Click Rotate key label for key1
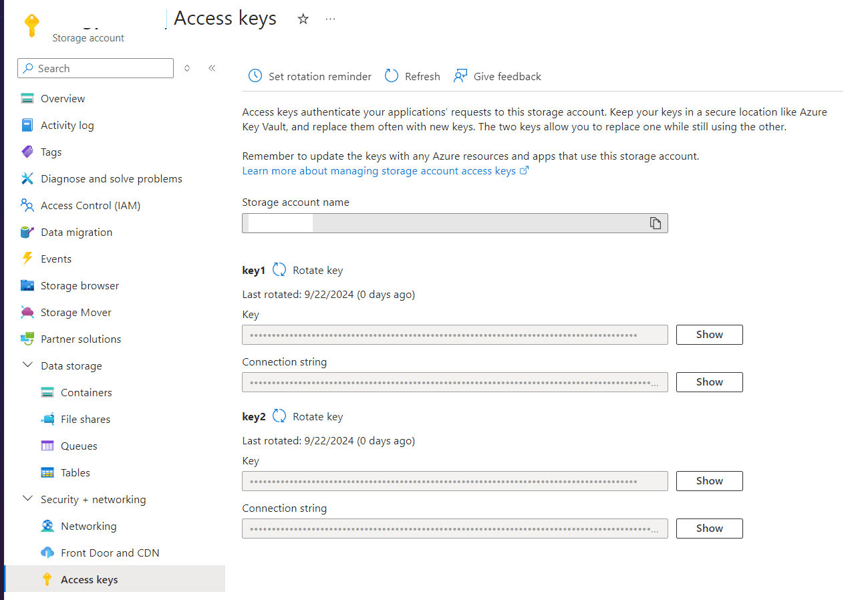 click(x=317, y=270)
